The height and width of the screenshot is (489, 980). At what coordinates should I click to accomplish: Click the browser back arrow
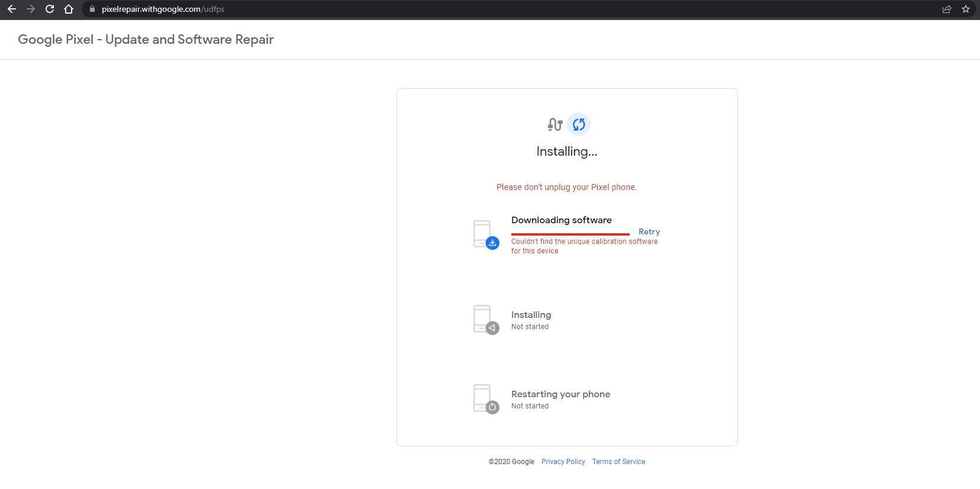pos(12,9)
